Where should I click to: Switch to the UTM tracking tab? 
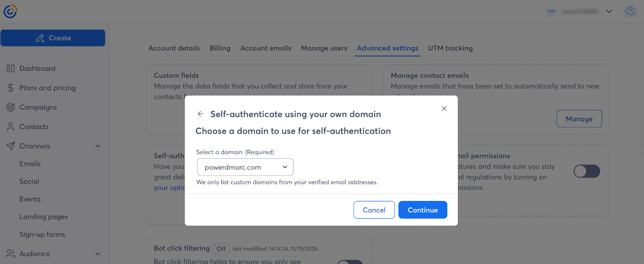[450, 48]
